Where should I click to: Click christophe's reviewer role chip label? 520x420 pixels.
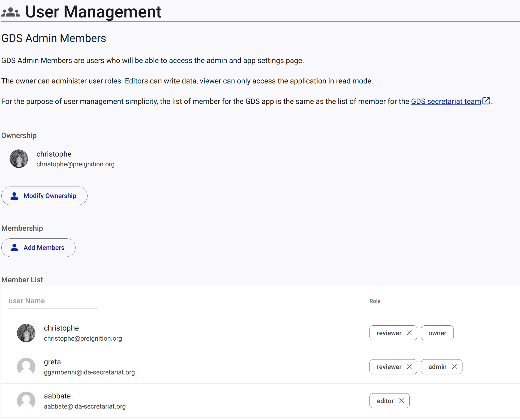coord(389,333)
